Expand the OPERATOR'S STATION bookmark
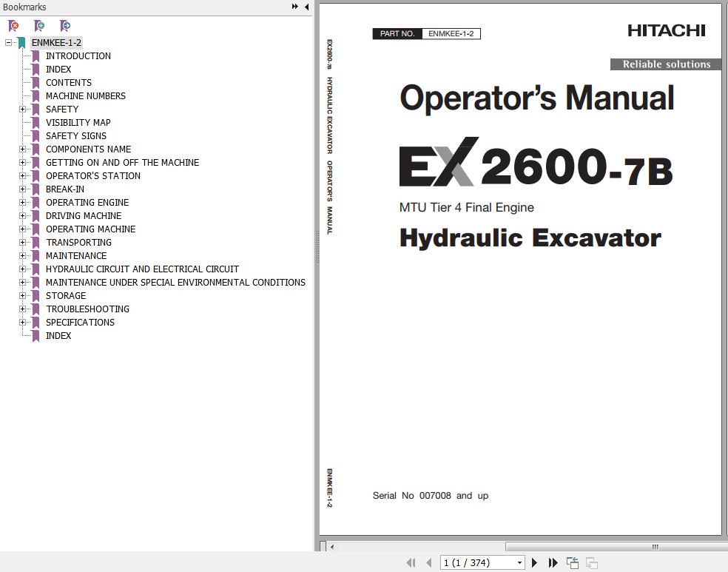 pos(22,176)
